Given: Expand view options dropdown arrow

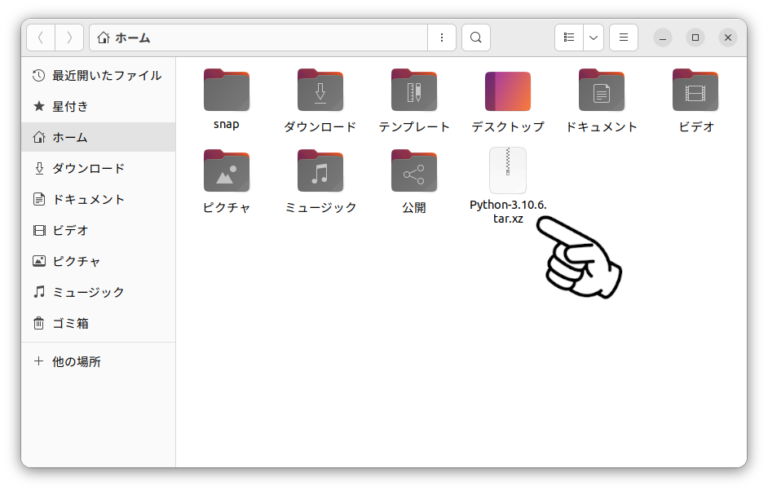Looking at the screenshot, I should pyautogui.click(x=593, y=38).
